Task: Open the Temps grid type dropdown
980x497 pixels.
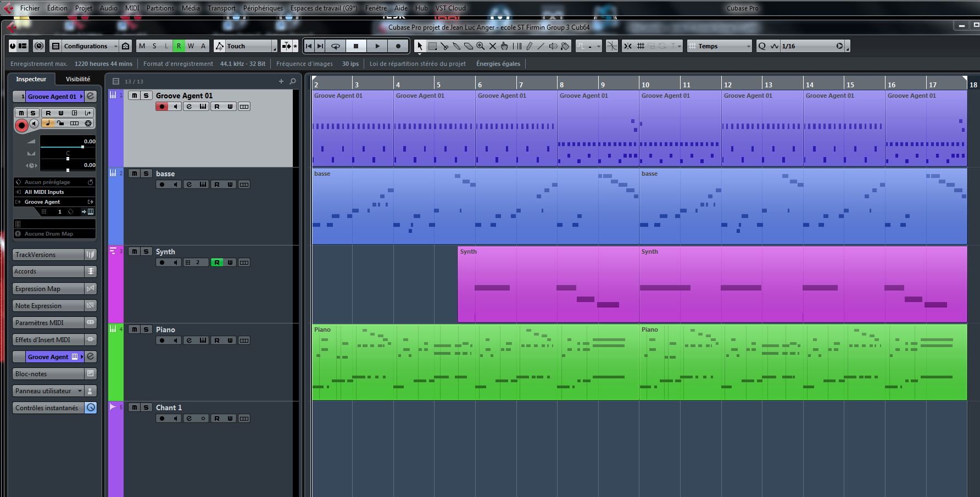Action: click(722, 46)
